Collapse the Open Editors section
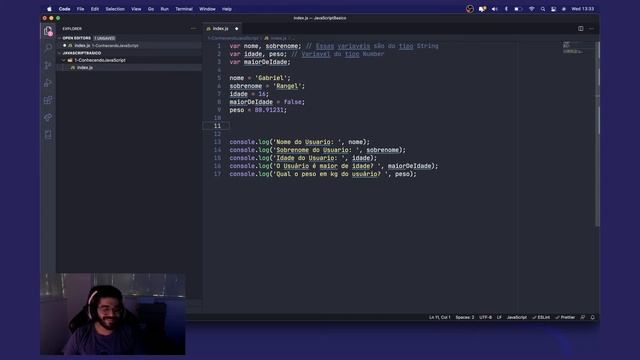The width and height of the screenshot is (640, 360). click(76, 38)
